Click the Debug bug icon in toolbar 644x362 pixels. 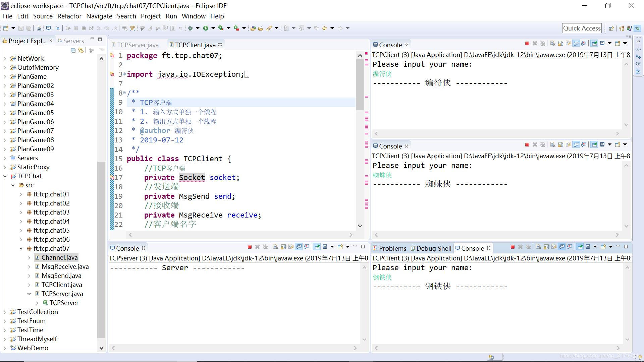(190, 28)
